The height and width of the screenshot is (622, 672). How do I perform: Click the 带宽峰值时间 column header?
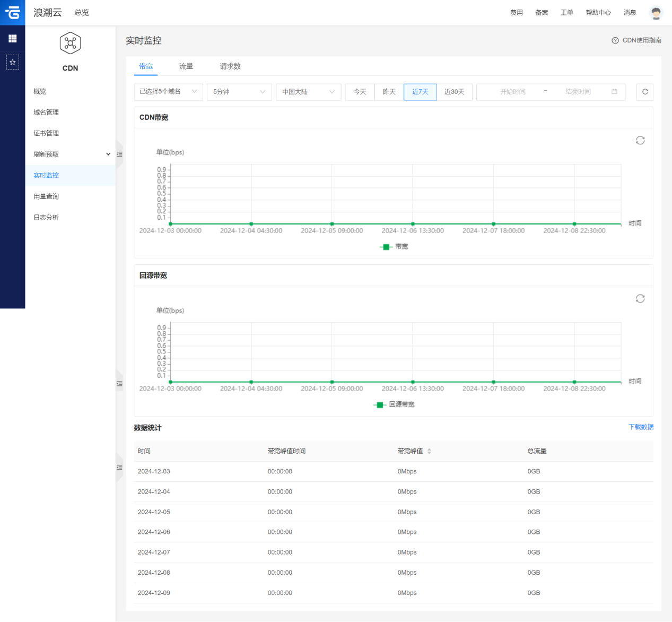coord(286,451)
